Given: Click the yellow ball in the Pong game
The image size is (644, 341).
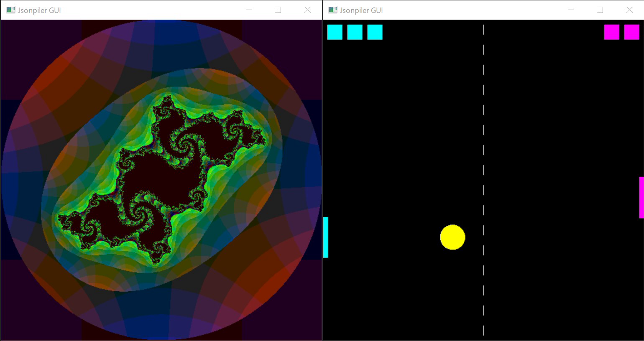Looking at the screenshot, I should point(452,237).
